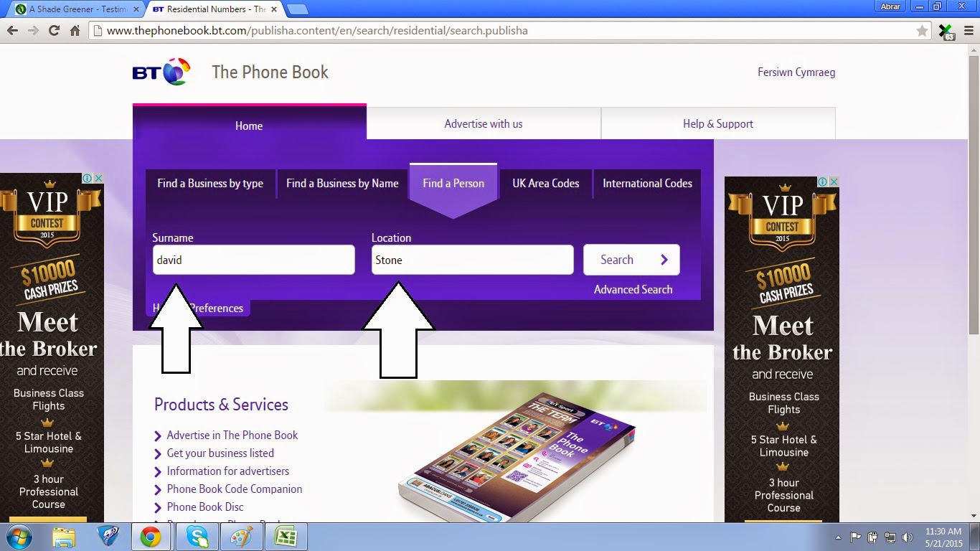The width and height of the screenshot is (980, 551).
Task: Open a new browser tab
Action: [x=297, y=9]
